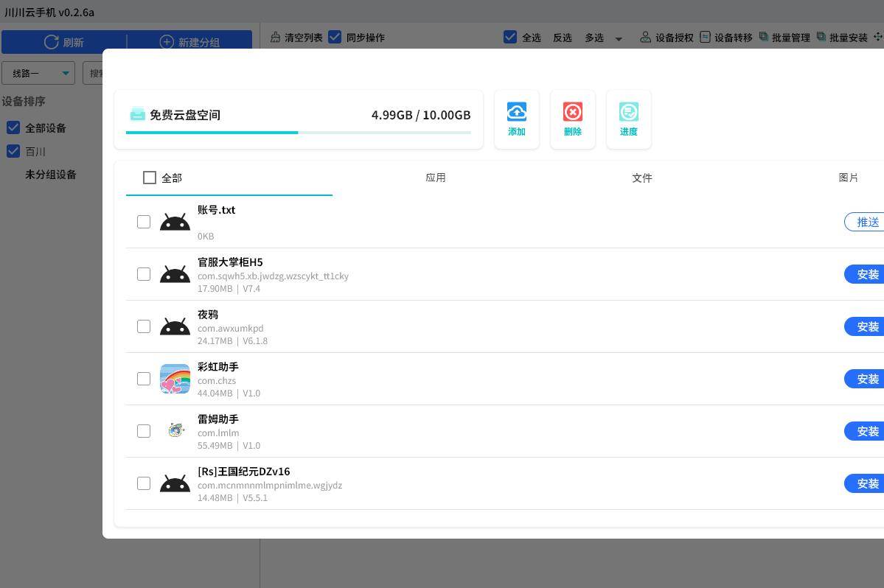Toggle the 全部设备 checkbox
This screenshot has width=884, height=588.
pyautogui.click(x=13, y=127)
